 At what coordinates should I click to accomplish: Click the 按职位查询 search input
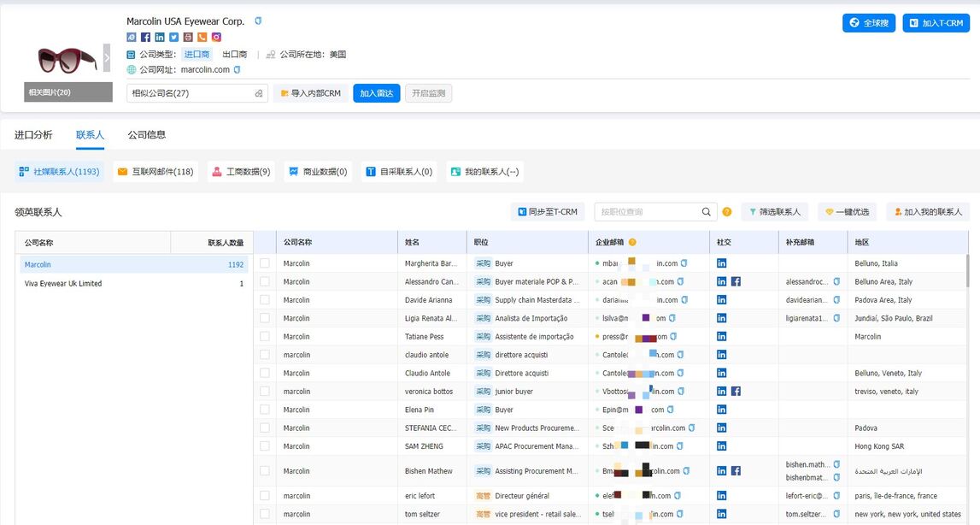[x=647, y=212]
